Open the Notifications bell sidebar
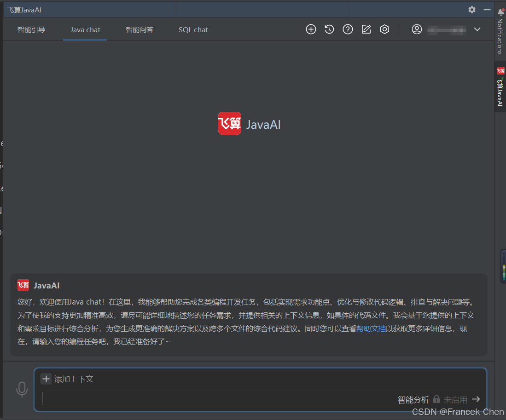Image resolution: width=506 pixels, height=420 pixels. (500, 31)
